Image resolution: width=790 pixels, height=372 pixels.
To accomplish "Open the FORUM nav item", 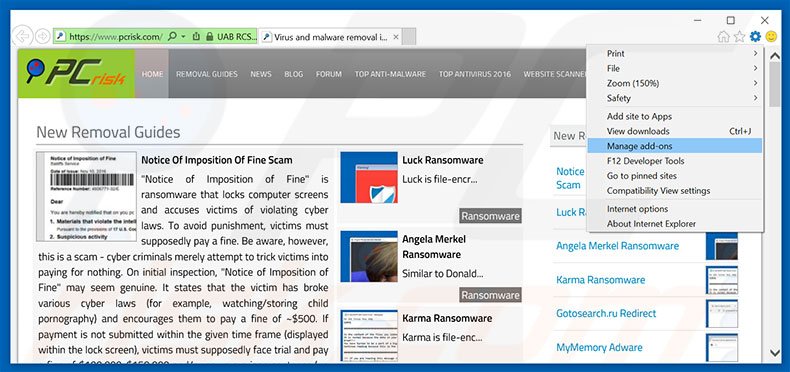I will coord(328,74).
